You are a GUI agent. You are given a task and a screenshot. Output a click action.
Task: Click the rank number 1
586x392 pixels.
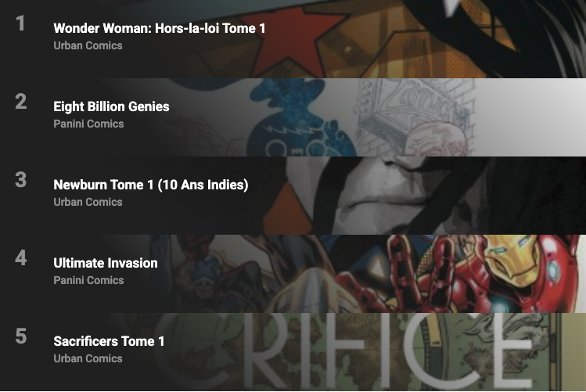[20, 23]
